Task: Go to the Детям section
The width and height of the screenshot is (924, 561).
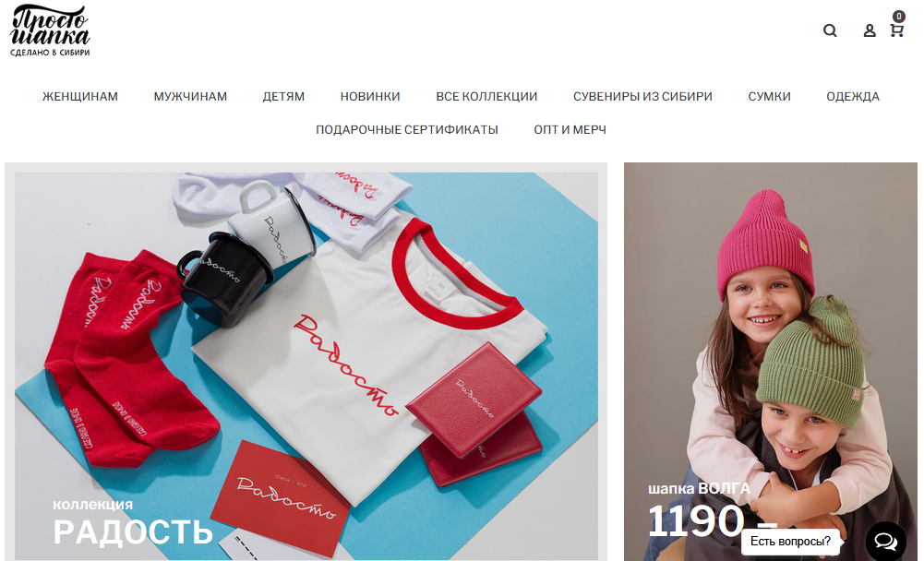Action: click(x=283, y=97)
